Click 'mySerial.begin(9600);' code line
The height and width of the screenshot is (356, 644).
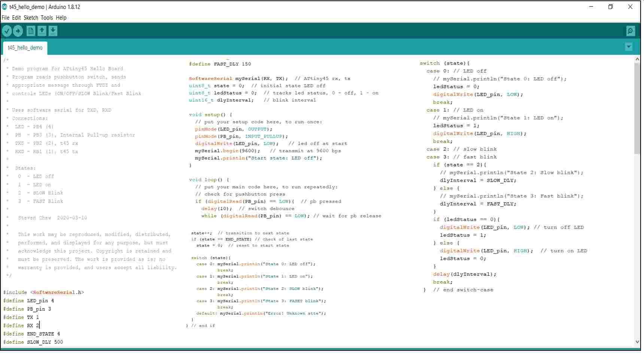[x=227, y=151]
